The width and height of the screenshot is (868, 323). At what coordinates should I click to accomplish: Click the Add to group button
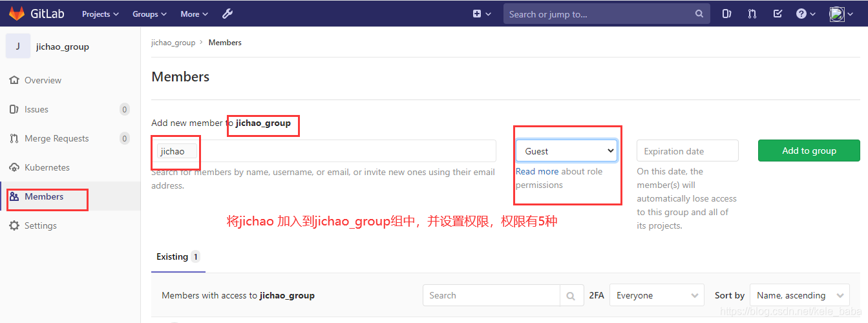coord(809,151)
